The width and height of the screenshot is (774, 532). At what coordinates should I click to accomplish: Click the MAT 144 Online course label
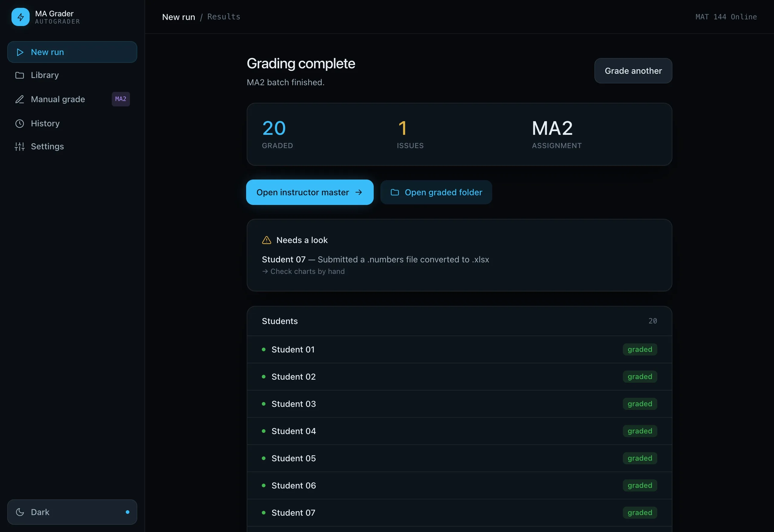pos(726,17)
